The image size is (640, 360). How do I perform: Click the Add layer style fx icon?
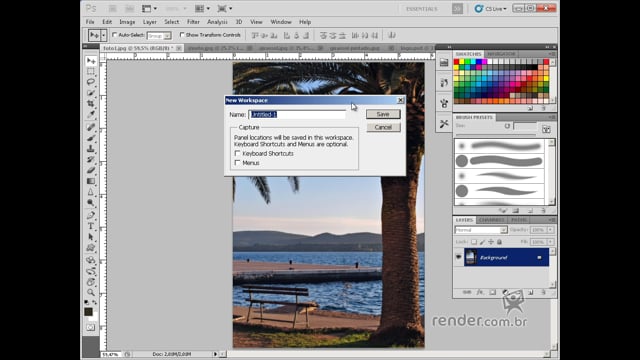point(480,292)
